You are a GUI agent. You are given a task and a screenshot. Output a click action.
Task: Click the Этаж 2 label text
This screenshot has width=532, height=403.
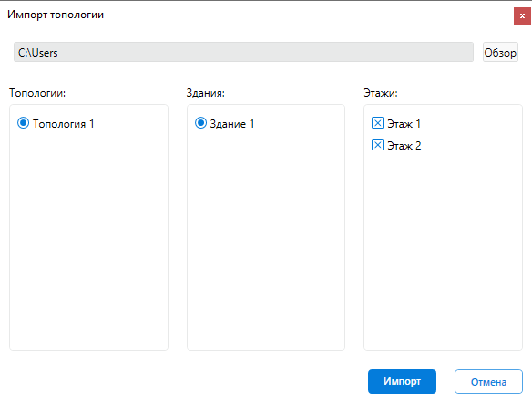click(x=404, y=146)
